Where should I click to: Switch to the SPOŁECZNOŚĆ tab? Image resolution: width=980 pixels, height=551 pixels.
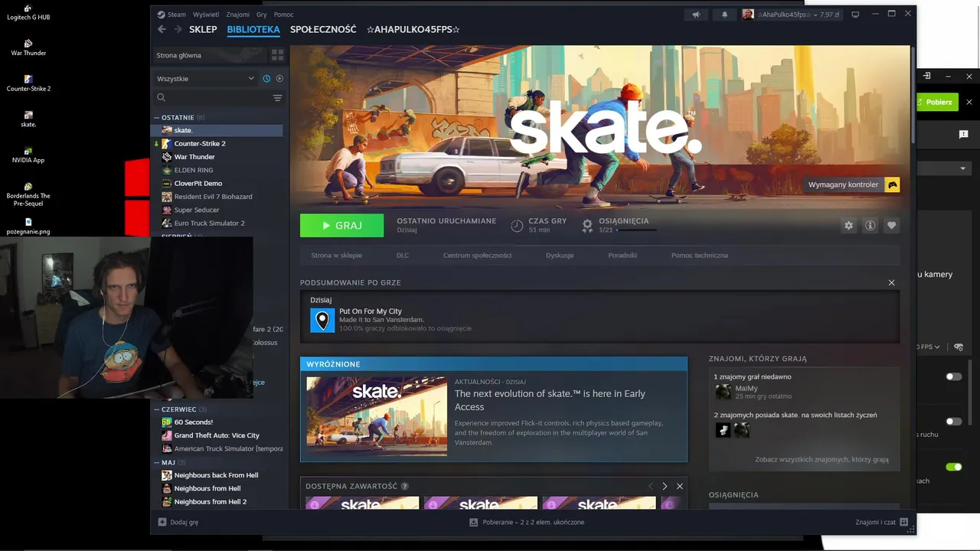323,29
